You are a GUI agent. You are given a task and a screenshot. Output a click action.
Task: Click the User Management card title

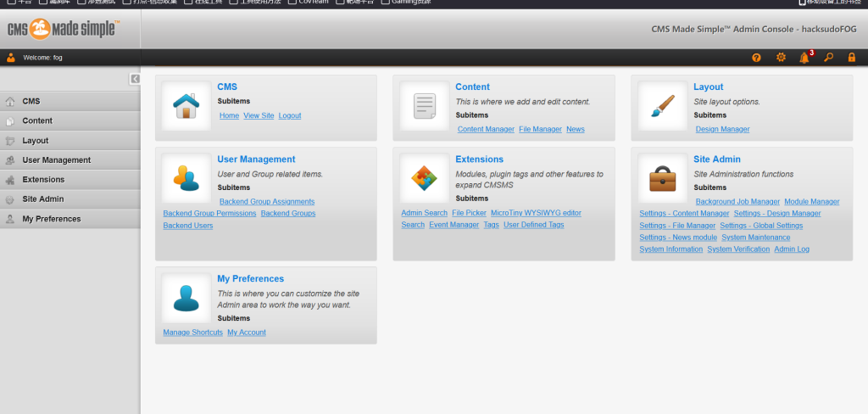256,159
